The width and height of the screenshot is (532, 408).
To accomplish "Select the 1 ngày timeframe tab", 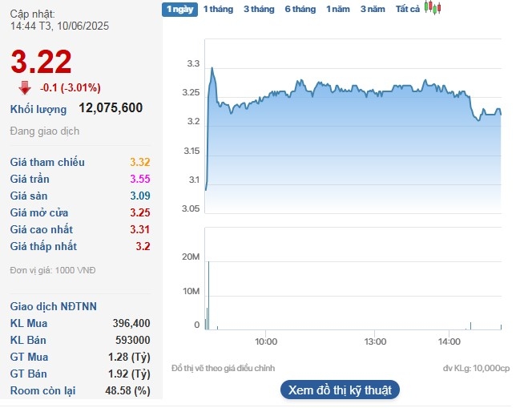I will coord(179,9).
